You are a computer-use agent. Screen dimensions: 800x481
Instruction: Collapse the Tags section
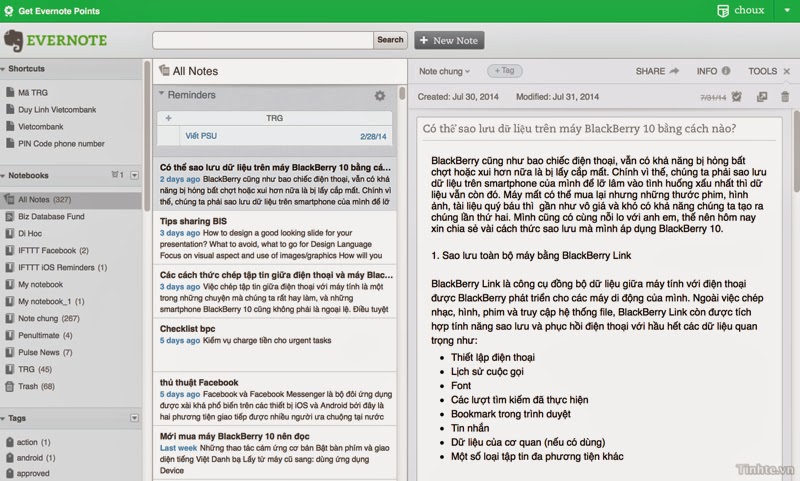[3, 418]
